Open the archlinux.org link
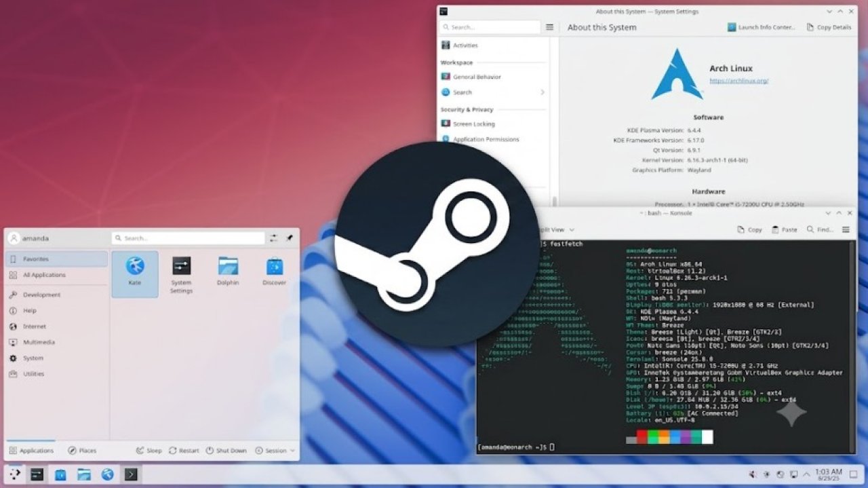This screenshot has height=488, width=868. pyautogui.click(x=738, y=81)
